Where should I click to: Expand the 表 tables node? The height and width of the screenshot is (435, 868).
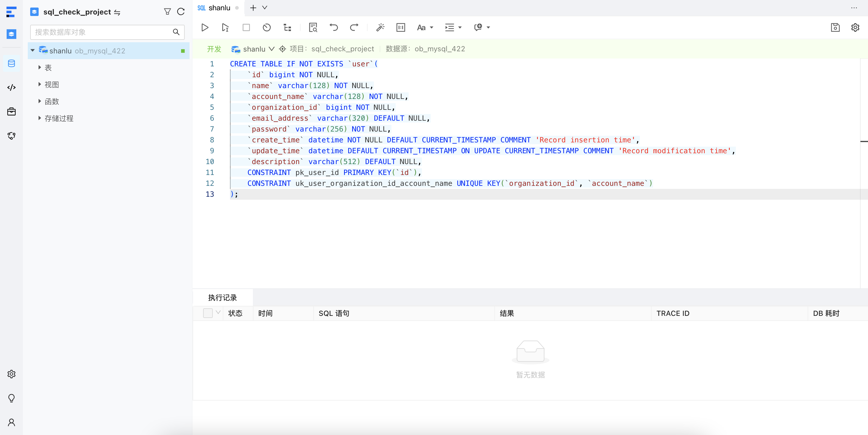coord(40,67)
